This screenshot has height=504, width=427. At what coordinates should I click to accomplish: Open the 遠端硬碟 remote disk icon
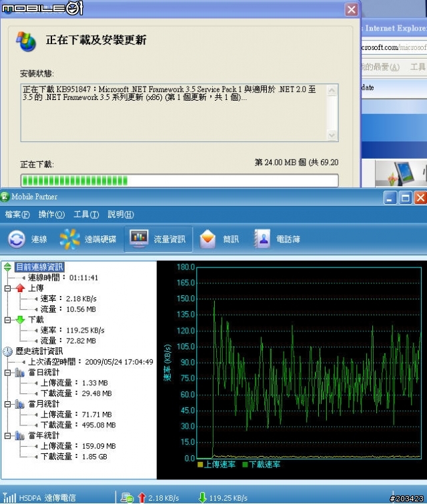click(69, 239)
